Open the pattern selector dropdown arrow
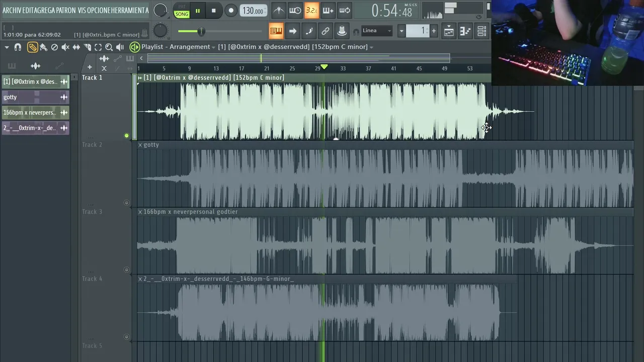 coord(401,31)
